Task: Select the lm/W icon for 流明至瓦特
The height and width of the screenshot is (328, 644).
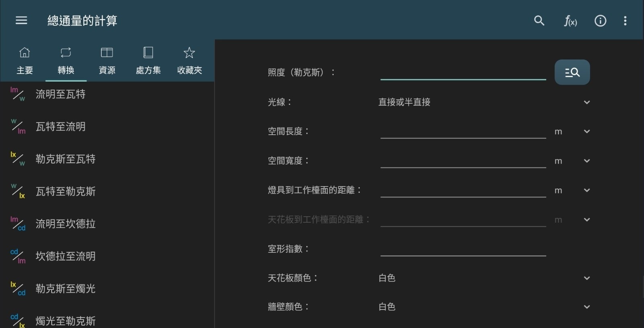Action: [x=18, y=94]
